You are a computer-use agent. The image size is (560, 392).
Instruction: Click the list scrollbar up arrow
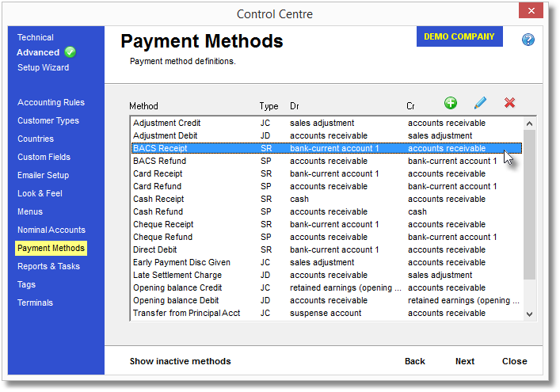coord(529,124)
